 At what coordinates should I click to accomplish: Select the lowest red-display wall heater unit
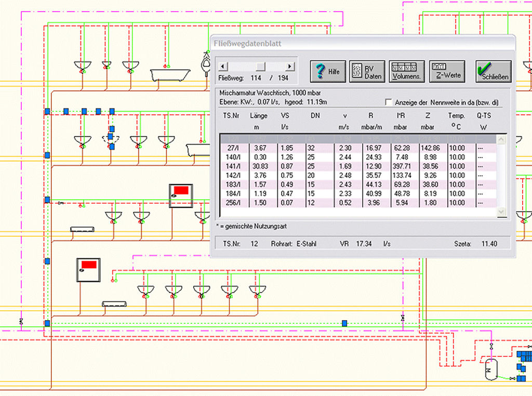pos(88,270)
